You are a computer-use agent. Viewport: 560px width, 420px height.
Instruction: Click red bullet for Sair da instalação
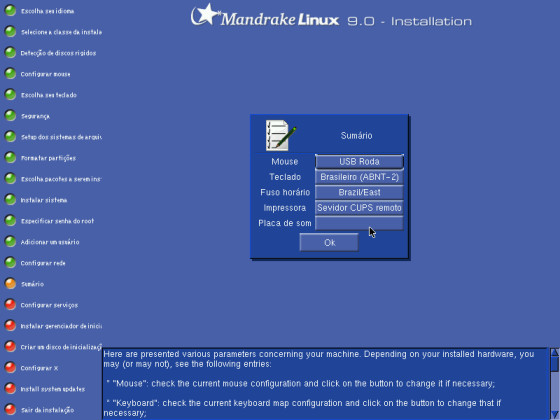(10, 409)
